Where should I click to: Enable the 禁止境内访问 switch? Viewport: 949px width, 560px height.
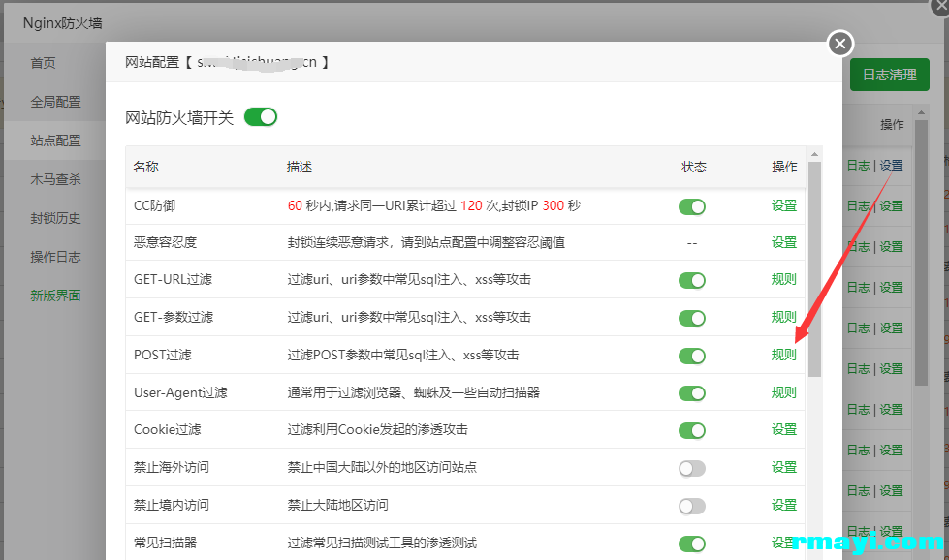[692, 506]
